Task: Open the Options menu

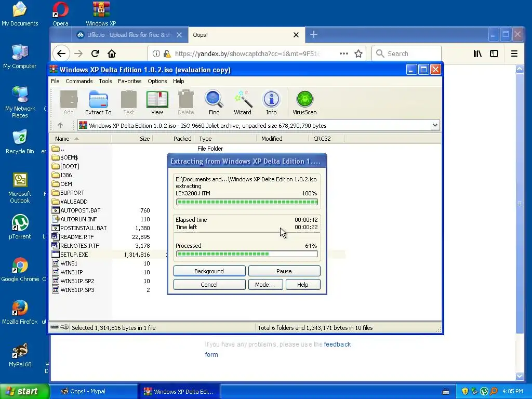Action: 157,81
